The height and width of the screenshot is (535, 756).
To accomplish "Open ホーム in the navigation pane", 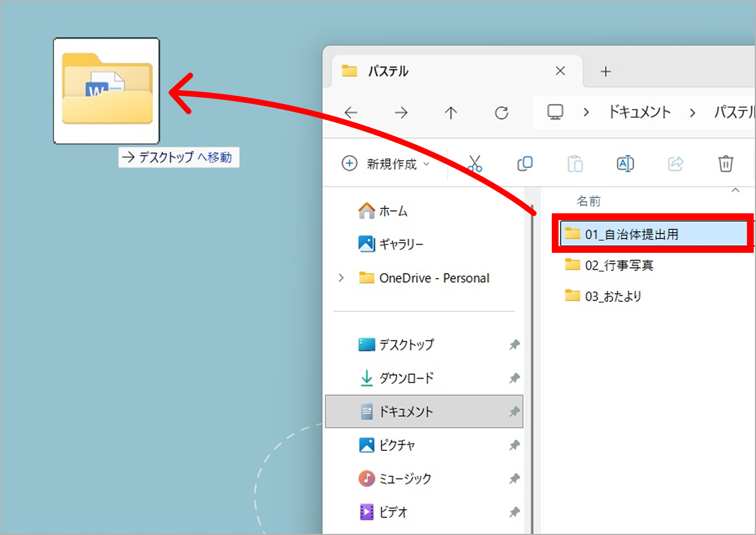I will coord(393,211).
